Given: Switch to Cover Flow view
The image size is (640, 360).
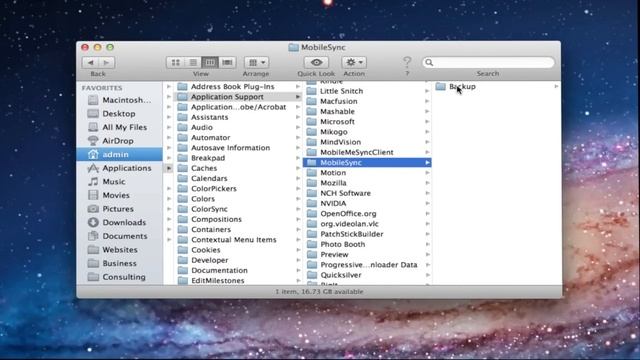Looking at the screenshot, I should pos(227,62).
